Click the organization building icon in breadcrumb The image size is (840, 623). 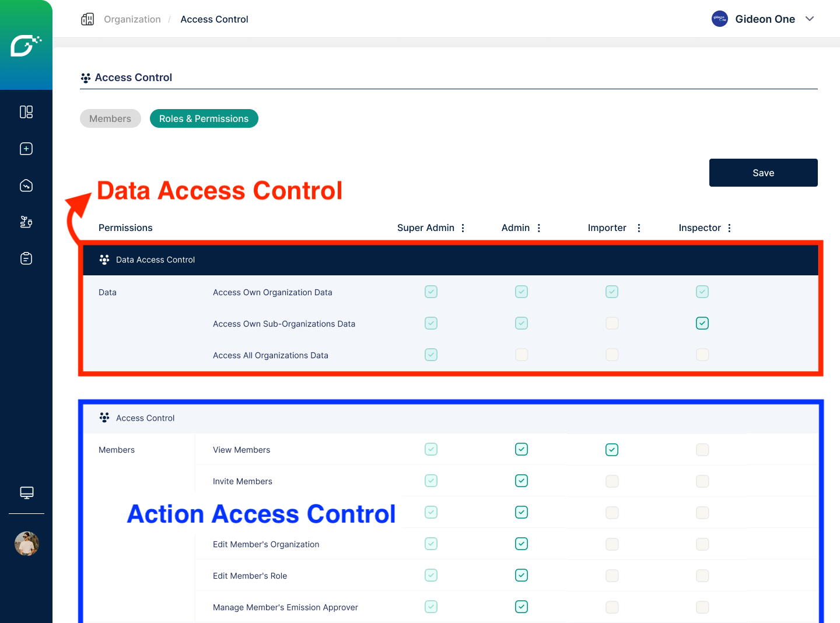click(87, 19)
